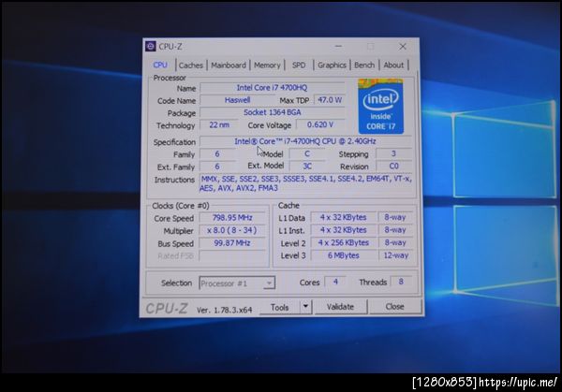Screen dimensions: 562x392
Task: Click the empty Rated FSB field
Action: click(x=232, y=256)
